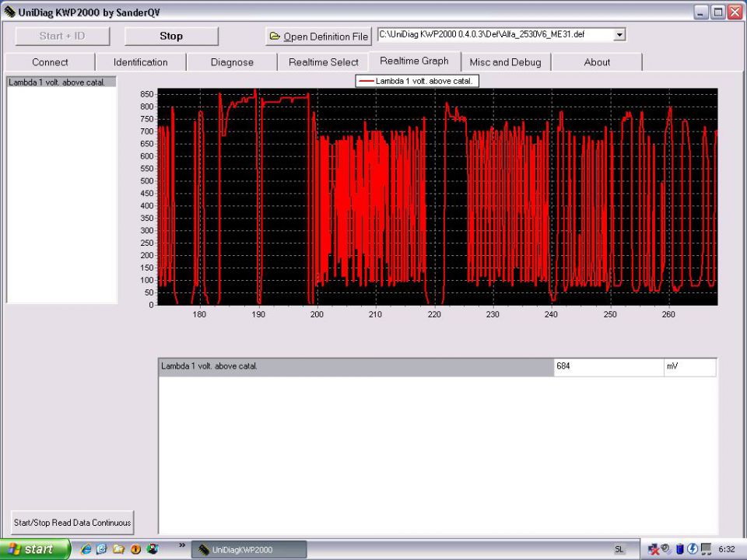This screenshot has height=560, width=747.
Task: Minimize the UniDiag window
Action: 701,12
